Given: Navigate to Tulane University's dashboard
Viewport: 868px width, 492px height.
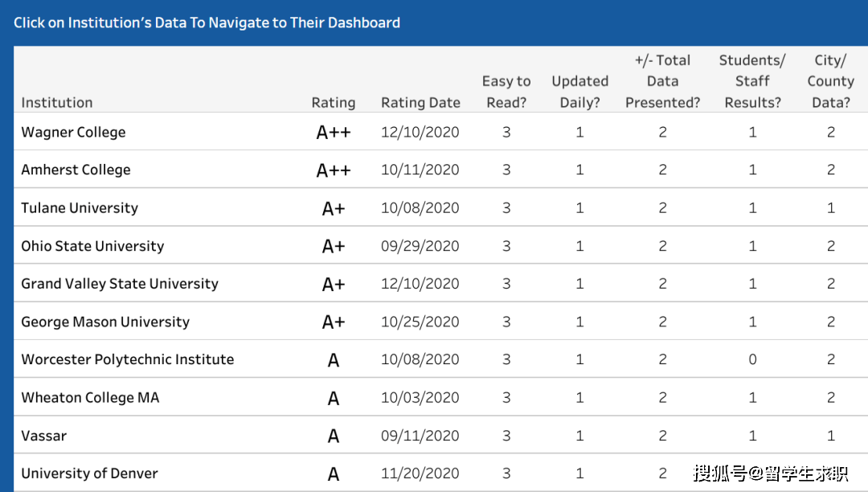Looking at the screenshot, I should tap(80, 208).
